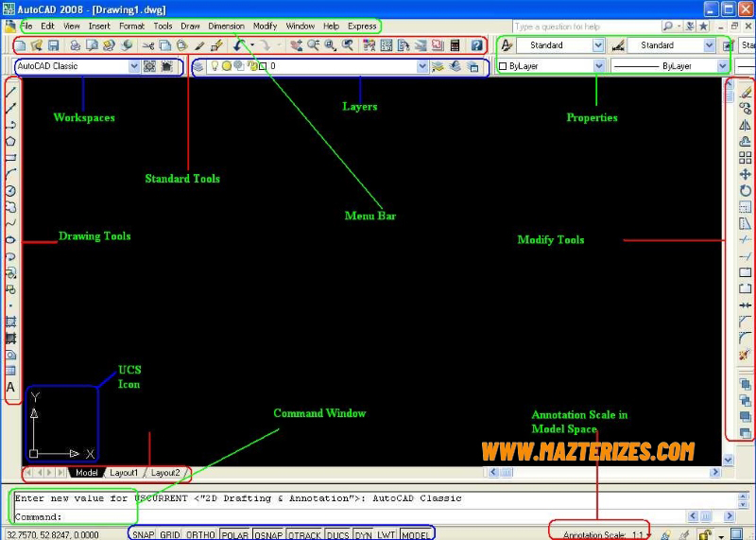Viewport: 756px width, 540px height.
Task: Select the Rectangle drawing tool
Action: [x=10, y=157]
